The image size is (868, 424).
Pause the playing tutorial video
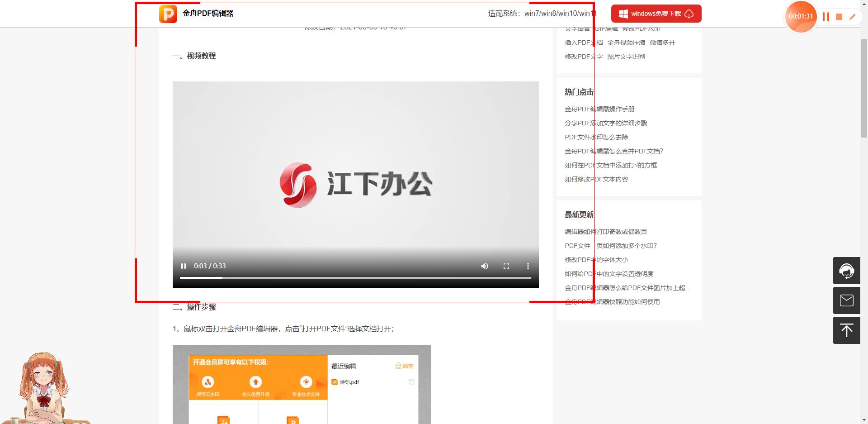184,266
